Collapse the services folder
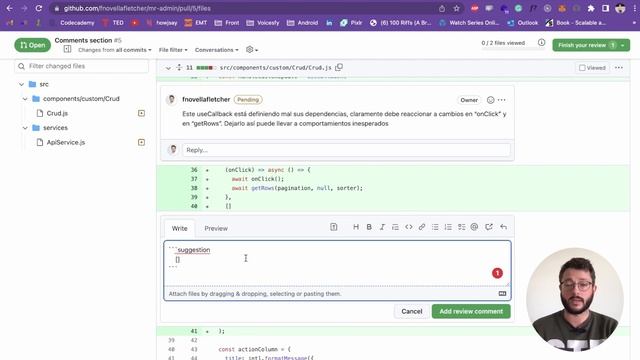Screen dimensions: 640x360 25,128
